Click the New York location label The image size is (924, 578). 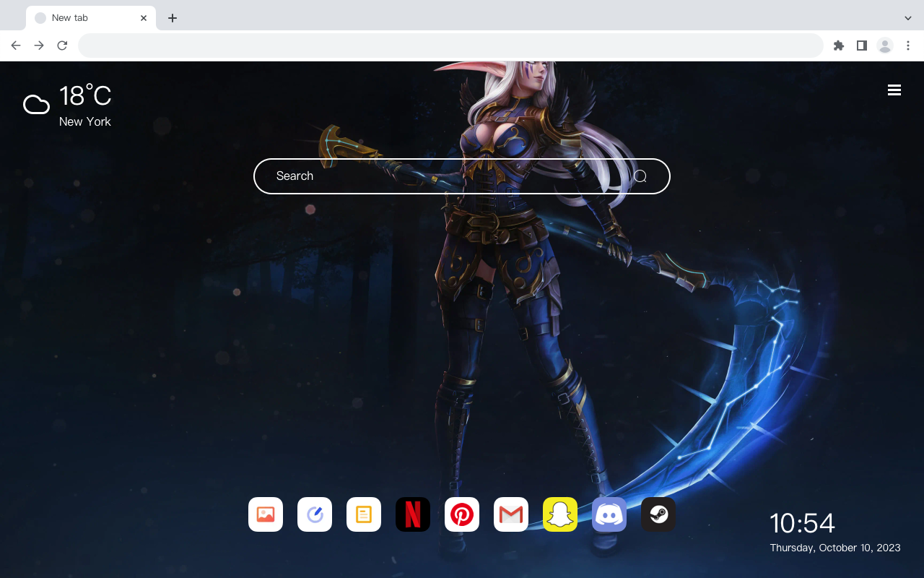click(x=85, y=121)
